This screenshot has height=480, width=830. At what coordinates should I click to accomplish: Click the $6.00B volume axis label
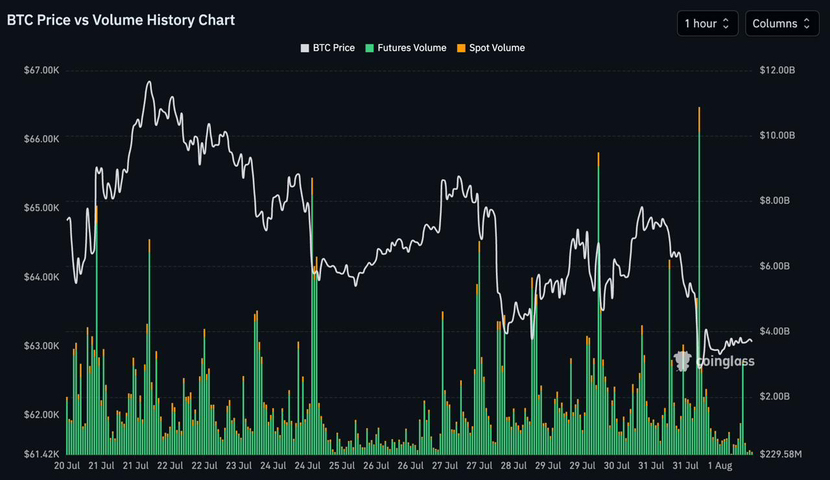click(774, 266)
